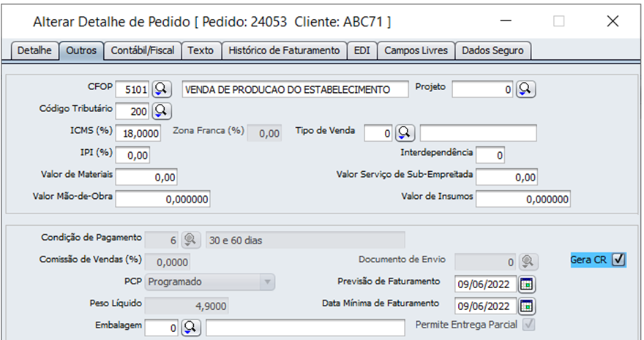Click the Projeto input field
This screenshot has width=644, height=340.
483,89
